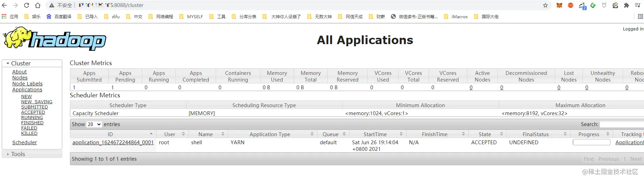
Task: Filter applications by ACCEPTED state
Action: tap(33, 112)
